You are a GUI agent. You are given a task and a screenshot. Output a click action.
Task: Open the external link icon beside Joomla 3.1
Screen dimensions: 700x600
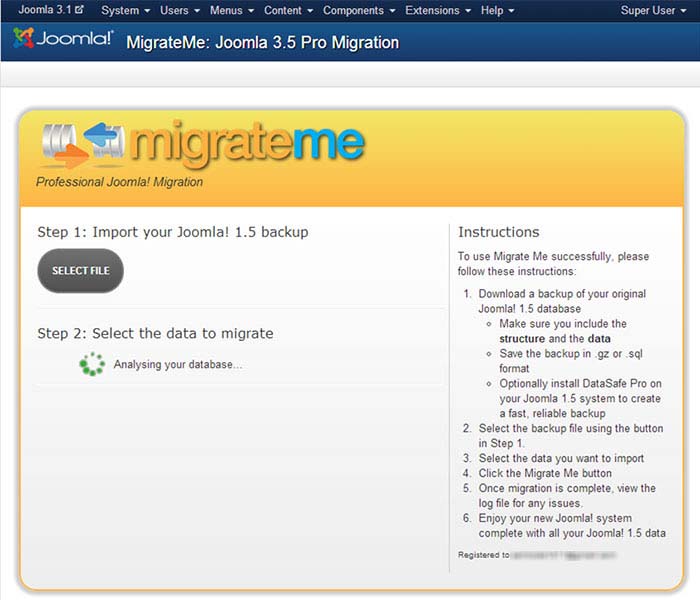pos(79,9)
